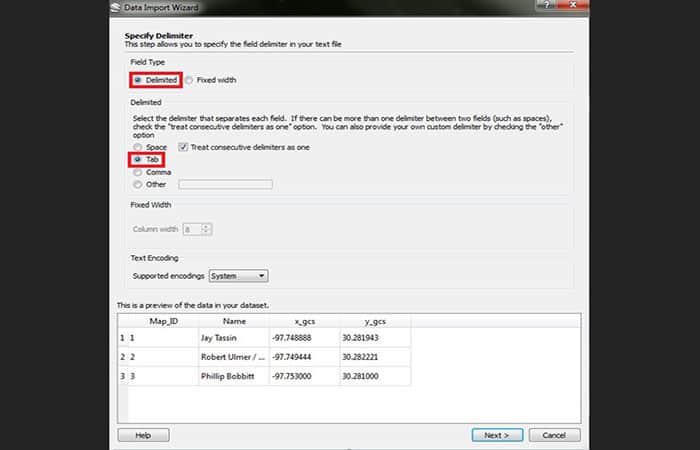Select the -97.748888 cell

pos(305,338)
